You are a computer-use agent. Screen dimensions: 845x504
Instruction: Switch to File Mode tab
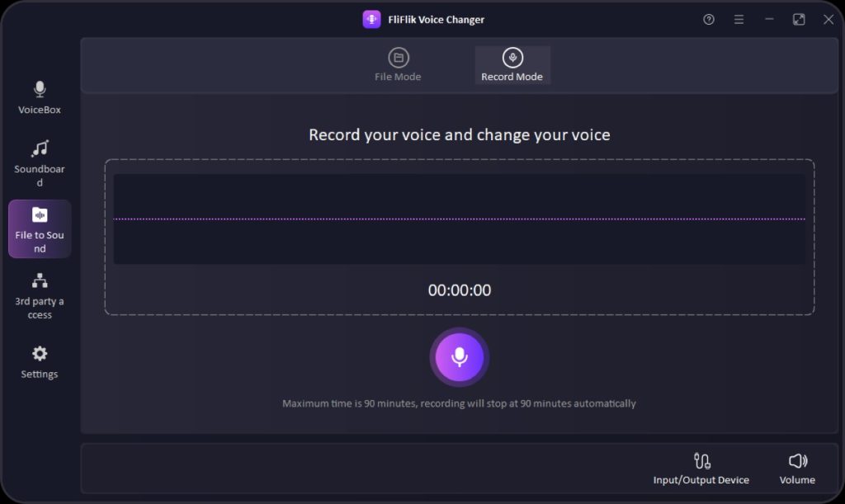tap(399, 65)
